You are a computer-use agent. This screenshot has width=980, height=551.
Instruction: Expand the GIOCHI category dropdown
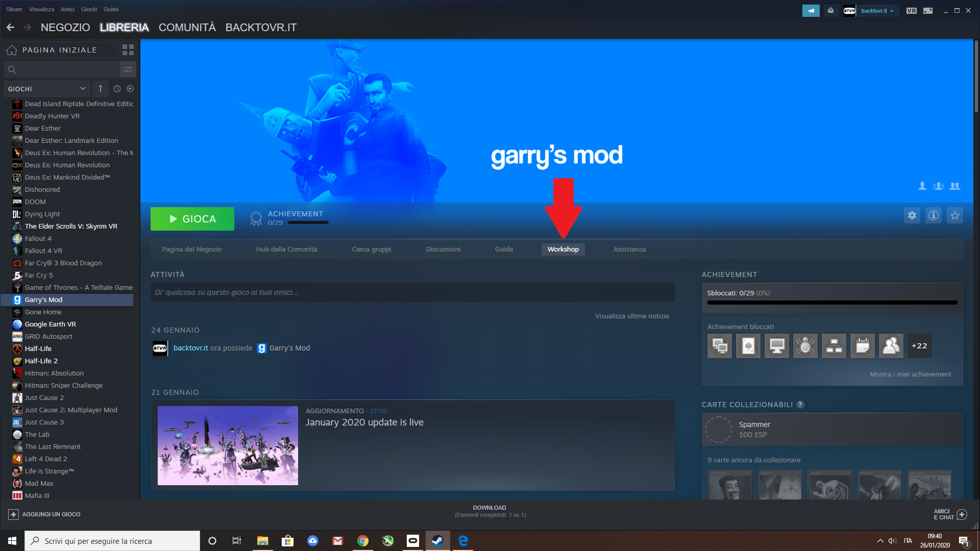46,89
